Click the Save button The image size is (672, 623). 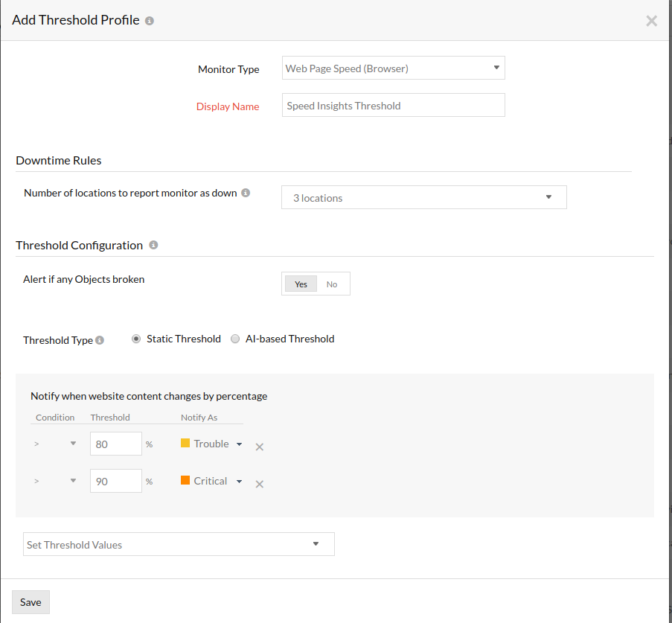[31, 602]
